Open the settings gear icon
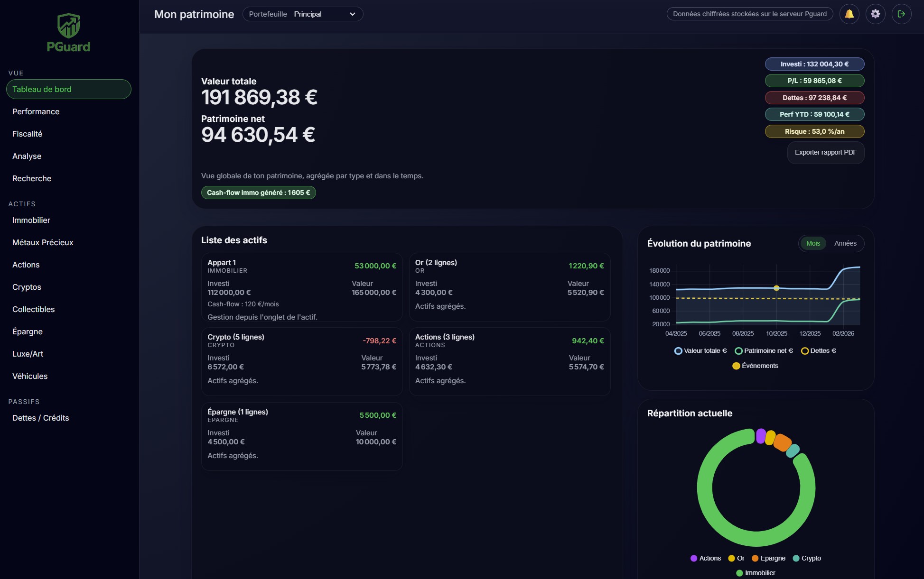 coord(876,14)
